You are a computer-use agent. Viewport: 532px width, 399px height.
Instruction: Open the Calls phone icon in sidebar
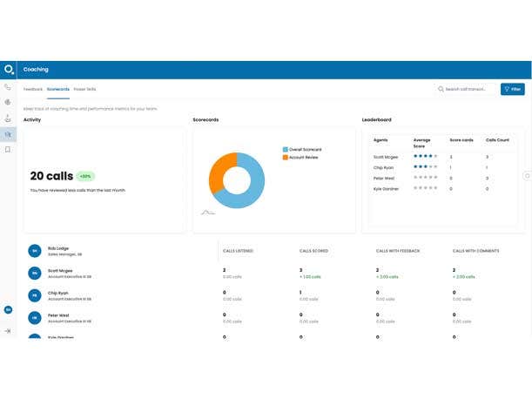(8, 87)
